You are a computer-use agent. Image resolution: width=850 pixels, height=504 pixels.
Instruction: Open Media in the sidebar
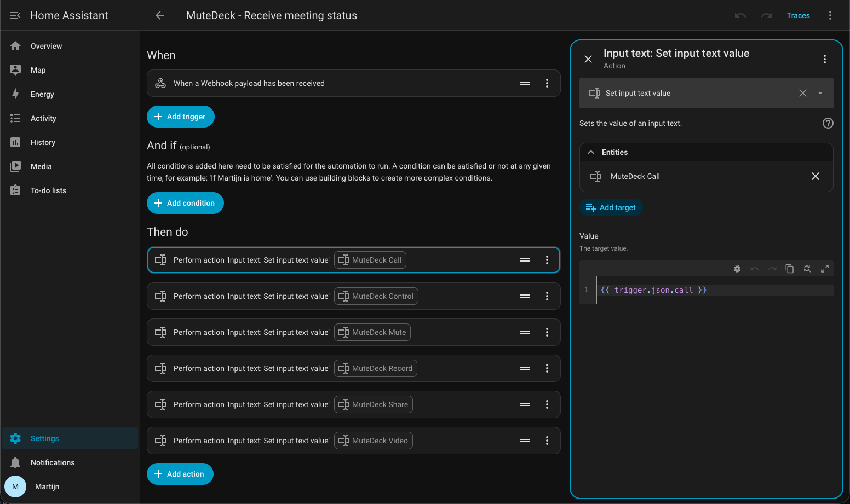click(x=70, y=166)
